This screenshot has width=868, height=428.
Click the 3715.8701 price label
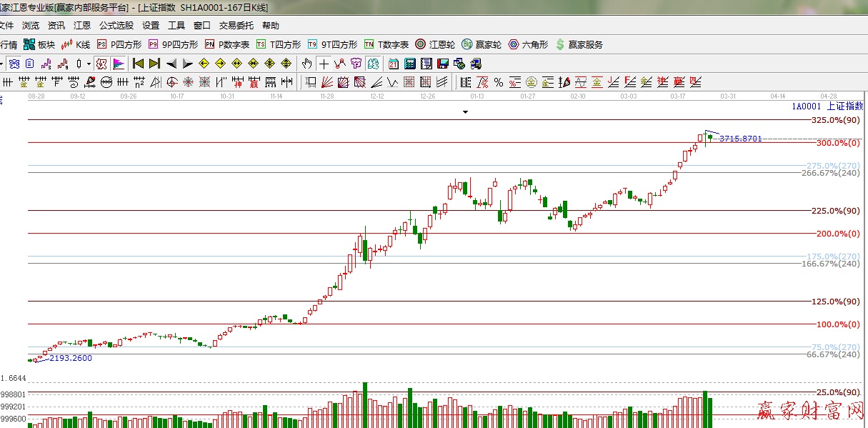[x=740, y=139]
